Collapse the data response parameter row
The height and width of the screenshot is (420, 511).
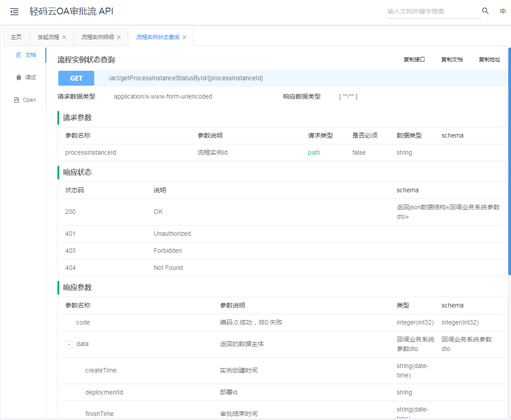coord(69,344)
